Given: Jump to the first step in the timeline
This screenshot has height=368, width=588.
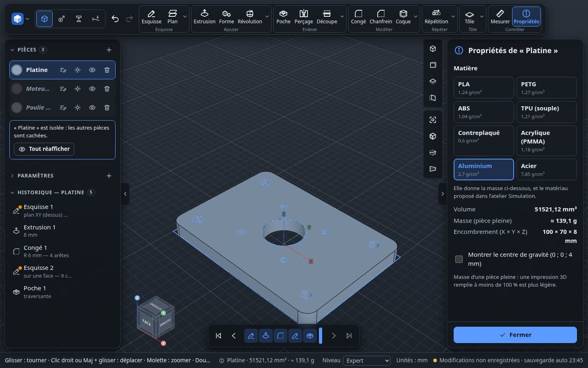Looking at the screenshot, I should (218, 336).
